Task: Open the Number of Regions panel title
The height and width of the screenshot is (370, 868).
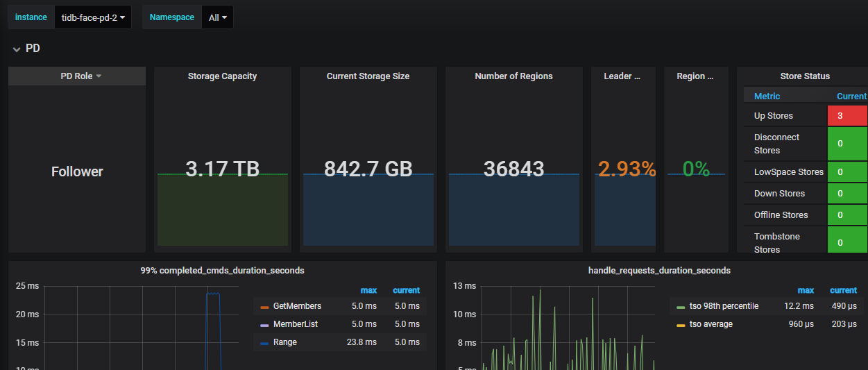Action: click(513, 76)
